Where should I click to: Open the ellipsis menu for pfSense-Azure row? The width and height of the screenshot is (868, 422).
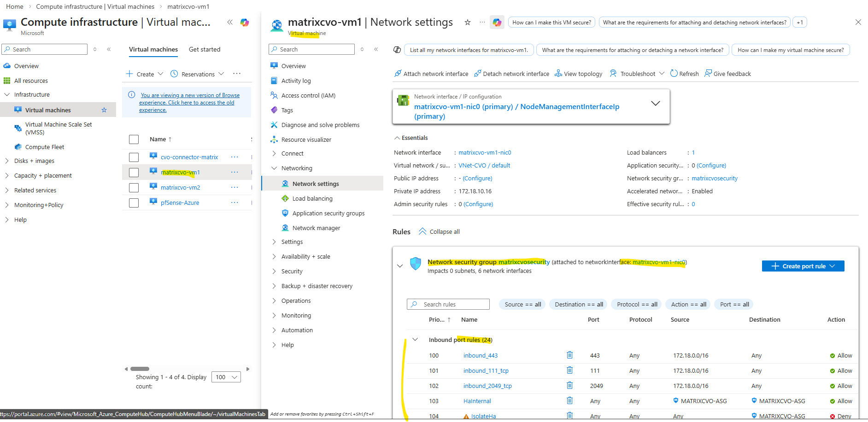[235, 202]
